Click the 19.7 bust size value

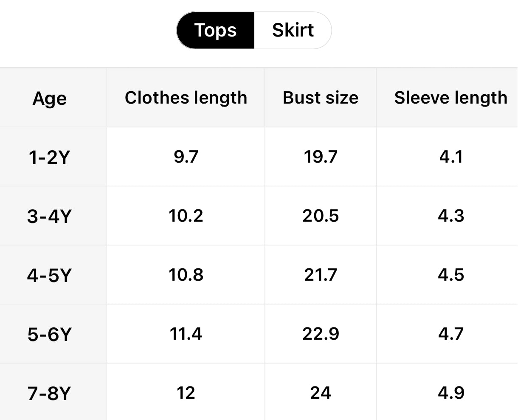(x=321, y=157)
